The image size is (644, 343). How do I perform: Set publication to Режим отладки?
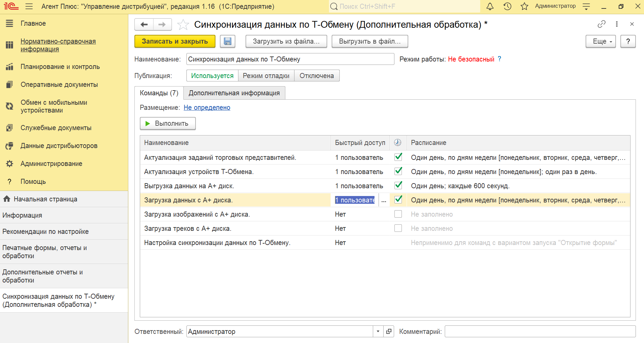point(266,76)
